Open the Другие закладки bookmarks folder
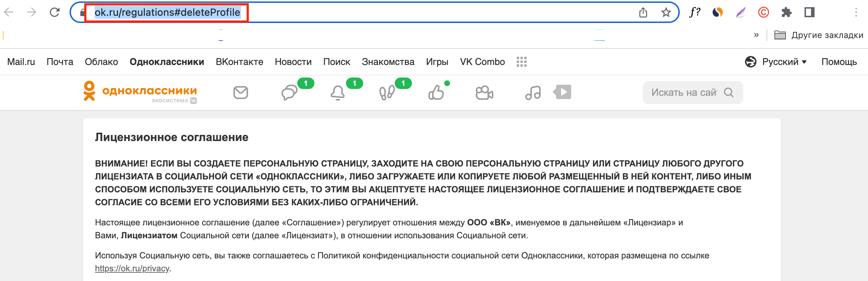Image resolution: width=868 pixels, height=281 pixels. pyautogui.click(x=819, y=35)
